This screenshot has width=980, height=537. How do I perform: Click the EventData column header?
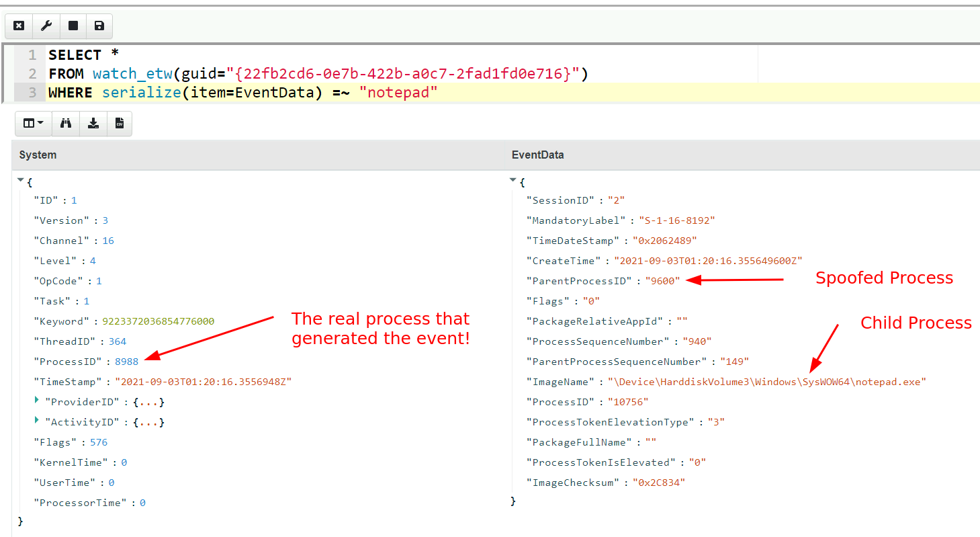537,155
